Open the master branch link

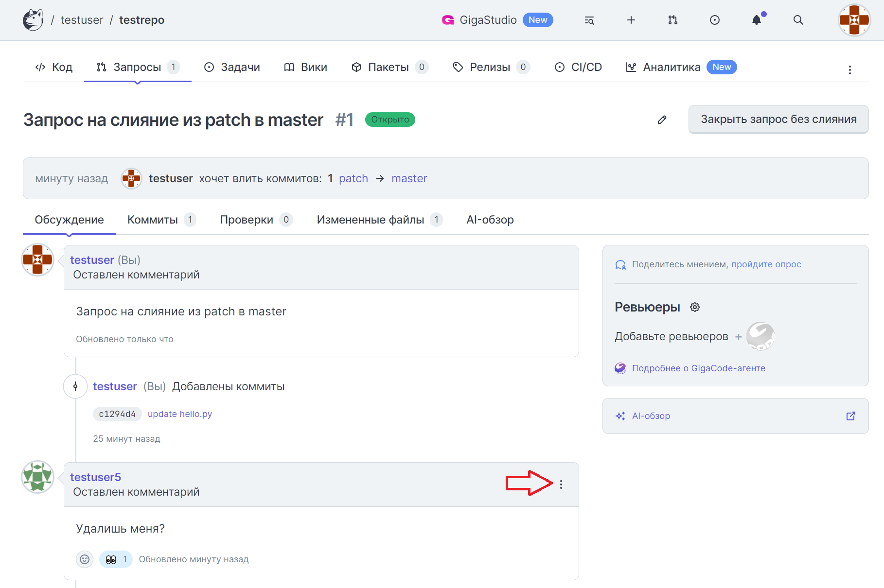(409, 178)
